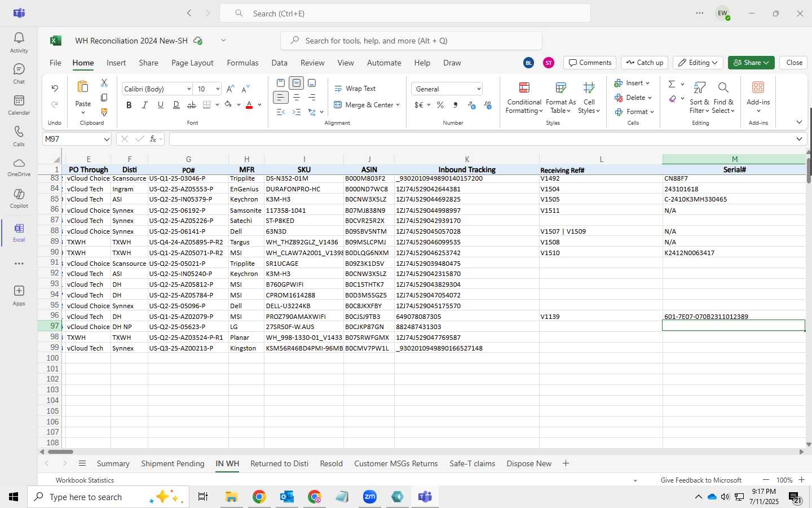
Task: Switch to the Shipment Pending sheet
Action: [x=173, y=463]
